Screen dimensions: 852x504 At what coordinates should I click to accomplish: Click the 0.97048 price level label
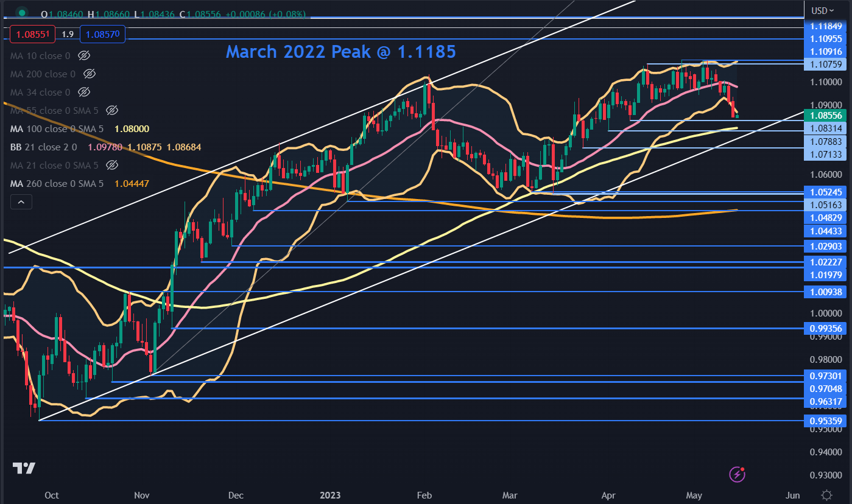825,388
